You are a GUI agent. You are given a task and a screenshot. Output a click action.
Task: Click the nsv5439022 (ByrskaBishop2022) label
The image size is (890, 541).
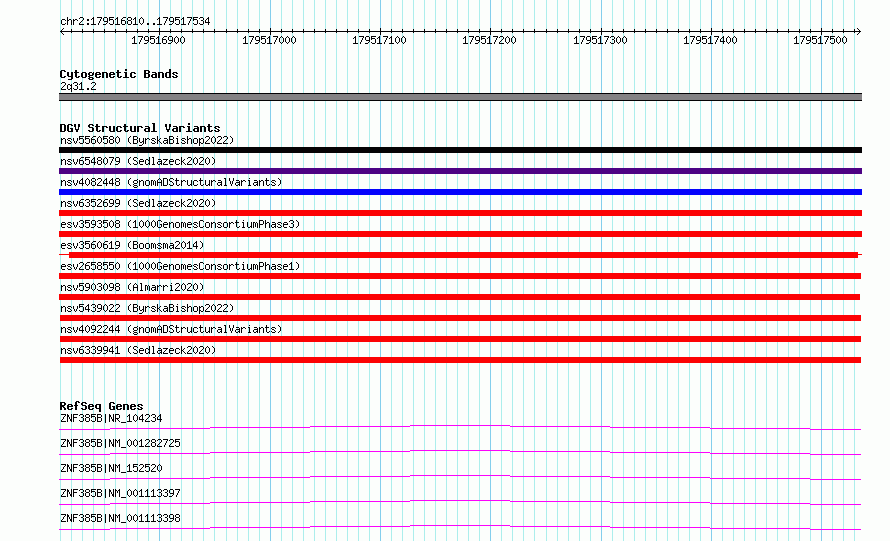coord(147,308)
